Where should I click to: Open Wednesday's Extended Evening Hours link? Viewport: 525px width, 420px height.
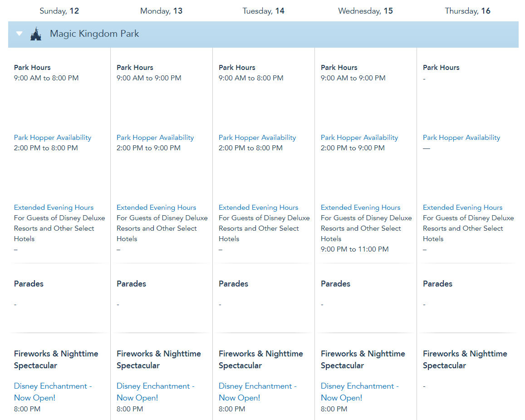point(360,208)
